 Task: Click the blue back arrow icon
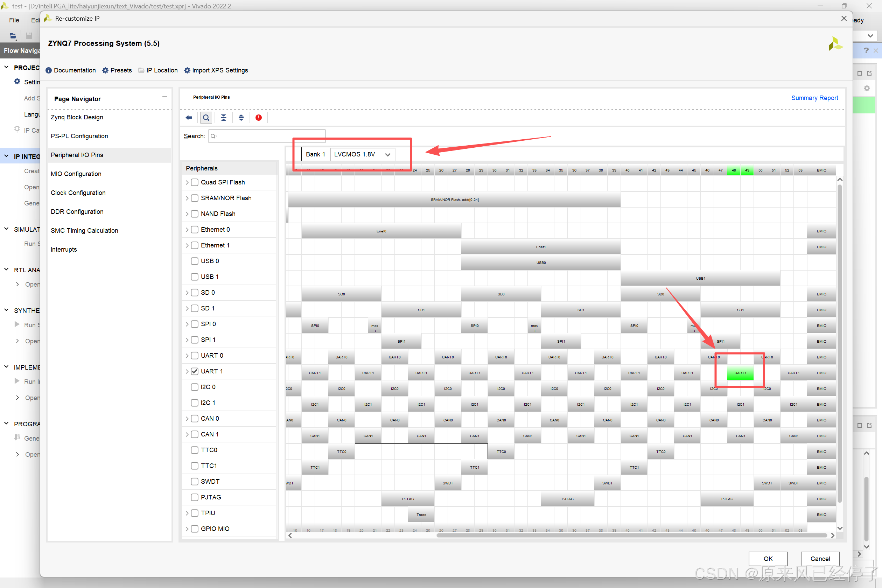click(189, 118)
